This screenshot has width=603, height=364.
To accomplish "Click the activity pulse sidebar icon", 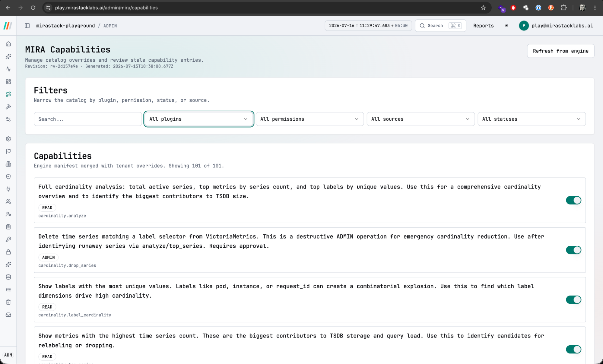I will pos(8,69).
